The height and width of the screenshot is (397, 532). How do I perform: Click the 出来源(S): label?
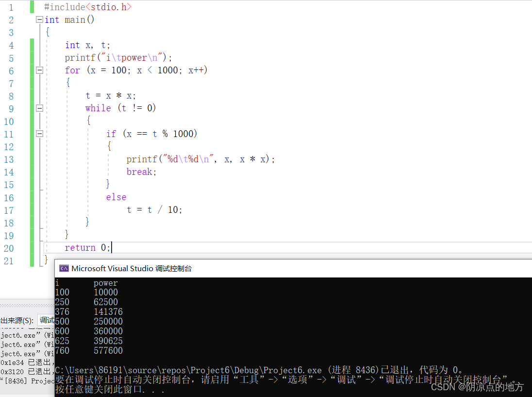click(x=17, y=321)
